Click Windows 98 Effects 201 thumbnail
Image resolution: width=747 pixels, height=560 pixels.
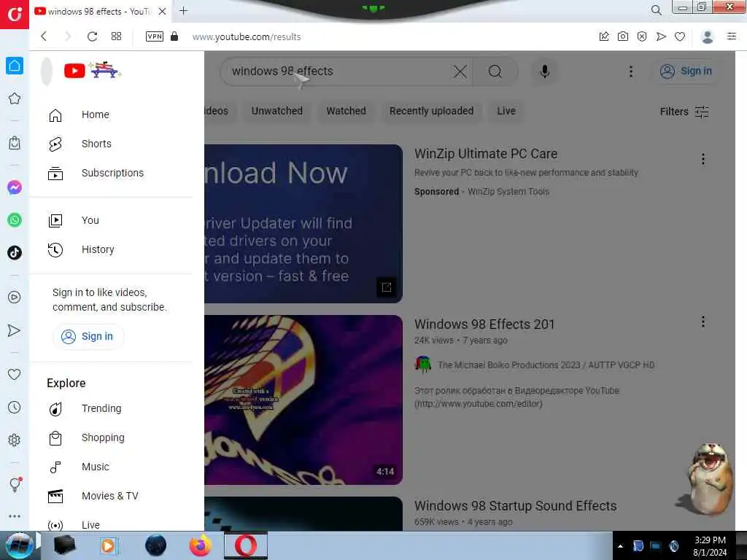[303, 400]
